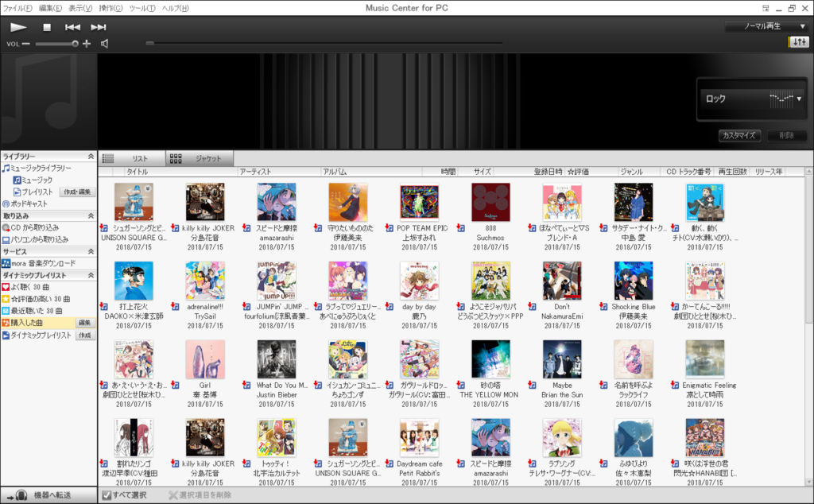
Task: Select the Daydream cafe Petit Rabbit's cover
Action: point(420,437)
